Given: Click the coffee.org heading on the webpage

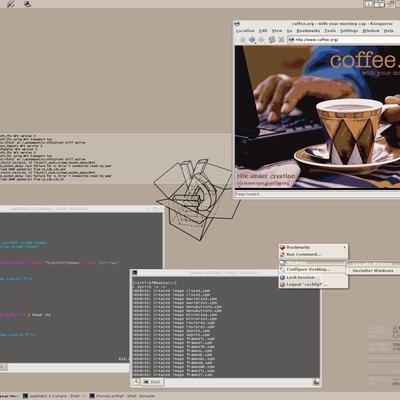Looking at the screenshot, I should pos(364,61).
